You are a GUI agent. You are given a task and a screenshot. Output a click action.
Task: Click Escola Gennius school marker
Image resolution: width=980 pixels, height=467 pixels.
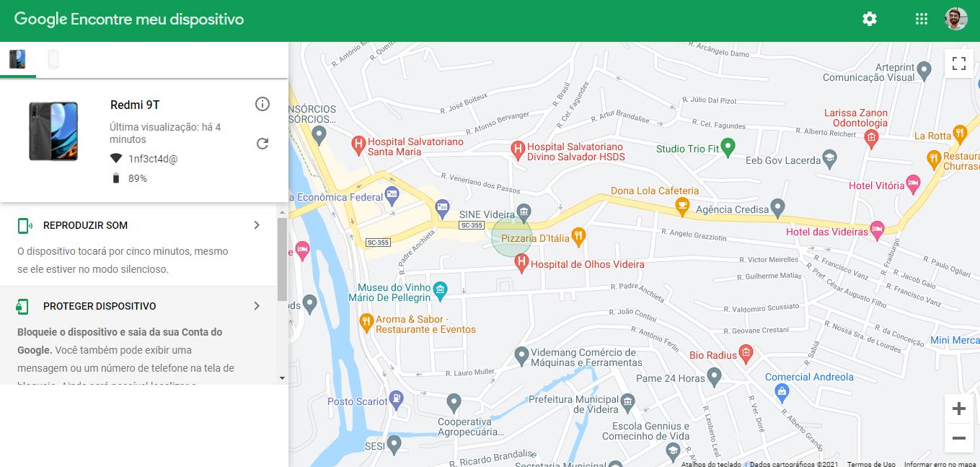[673, 452]
